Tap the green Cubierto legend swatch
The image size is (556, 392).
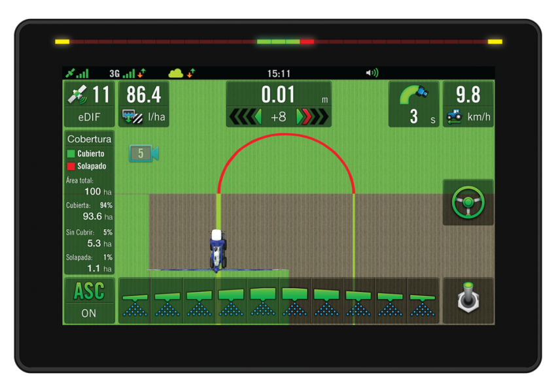pos(71,154)
